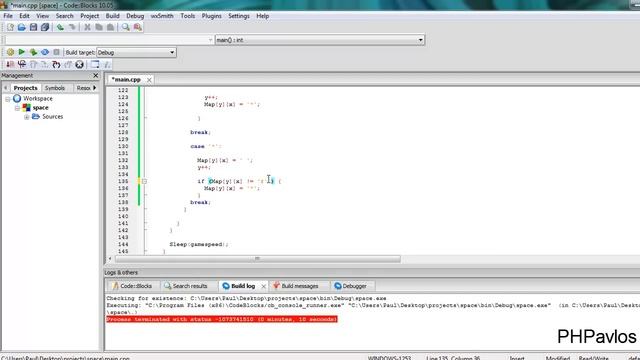Close the Build log tab

point(264,287)
